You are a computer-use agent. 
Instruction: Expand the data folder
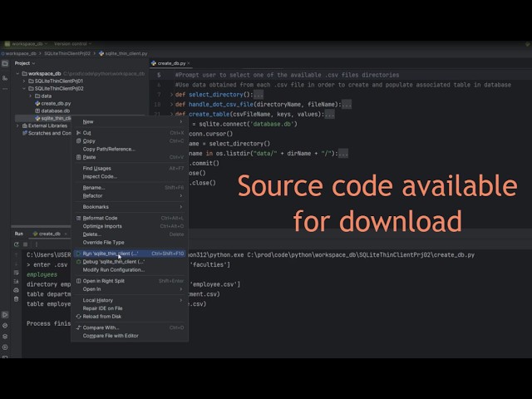coord(31,96)
